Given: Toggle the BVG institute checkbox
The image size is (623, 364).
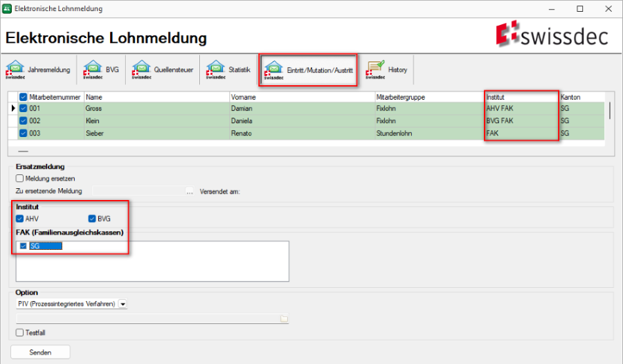Looking at the screenshot, I should coord(92,219).
